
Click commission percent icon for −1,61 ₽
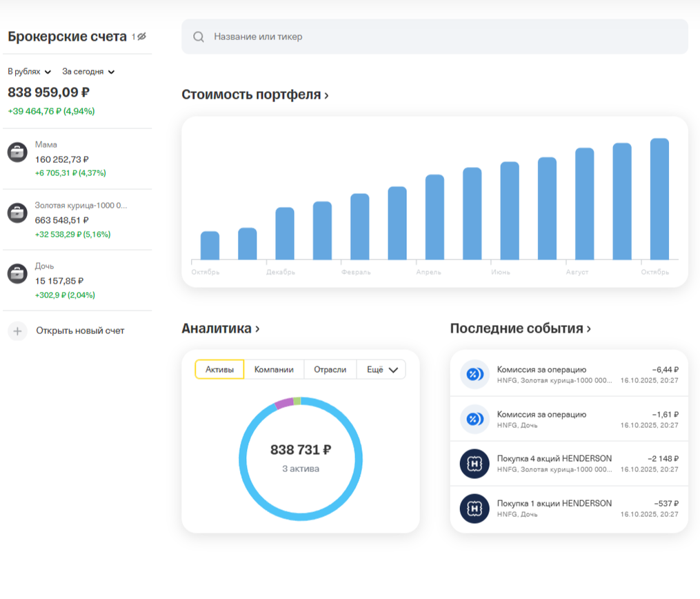click(474, 419)
